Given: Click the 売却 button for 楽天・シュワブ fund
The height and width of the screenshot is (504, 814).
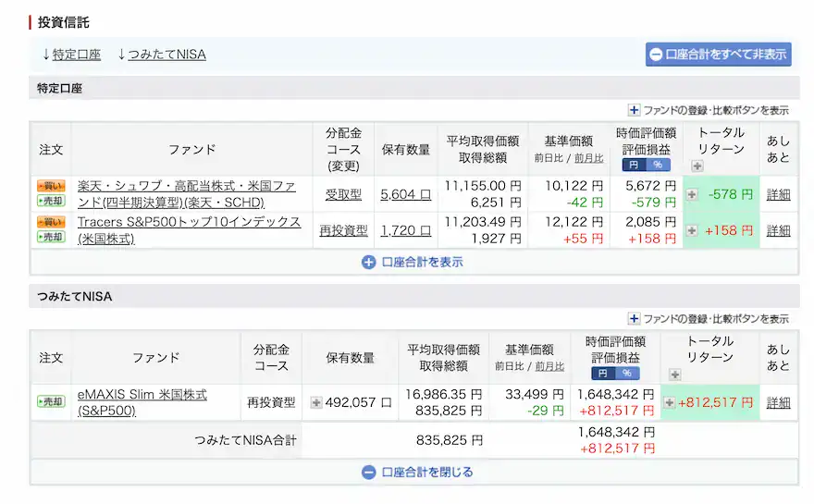Looking at the screenshot, I should pyautogui.click(x=51, y=201).
